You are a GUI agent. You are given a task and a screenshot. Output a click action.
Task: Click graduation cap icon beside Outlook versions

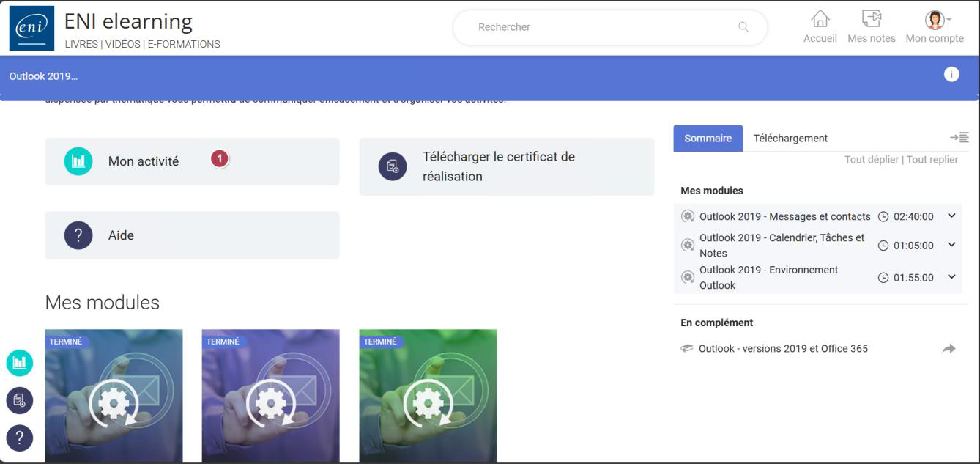687,349
